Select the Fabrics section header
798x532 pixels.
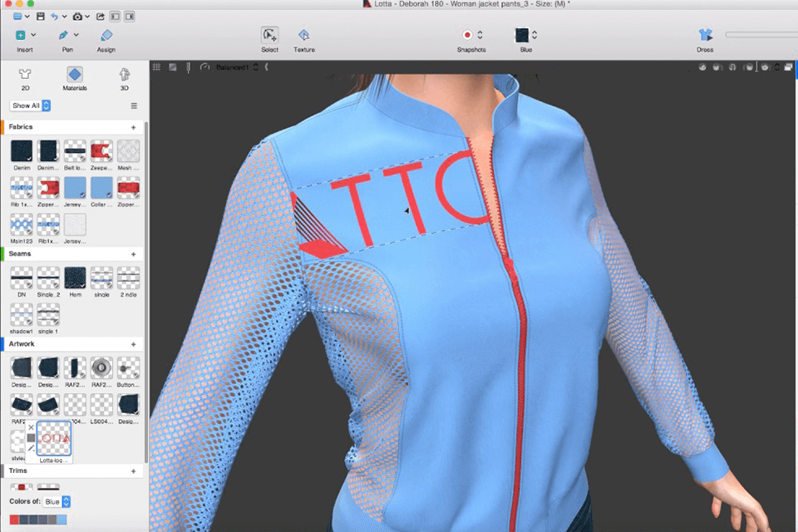click(x=21, y=126)
